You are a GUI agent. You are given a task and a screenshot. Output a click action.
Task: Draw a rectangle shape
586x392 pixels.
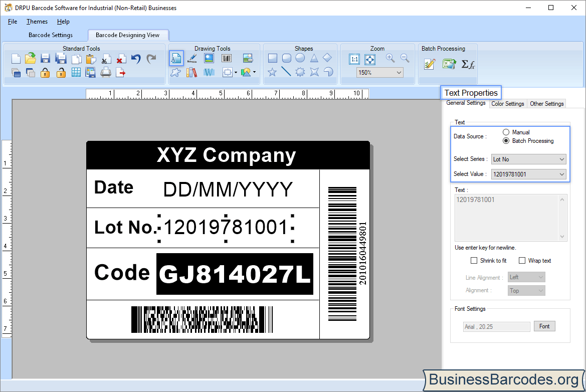pyautogui.click(x=273, y=58)
